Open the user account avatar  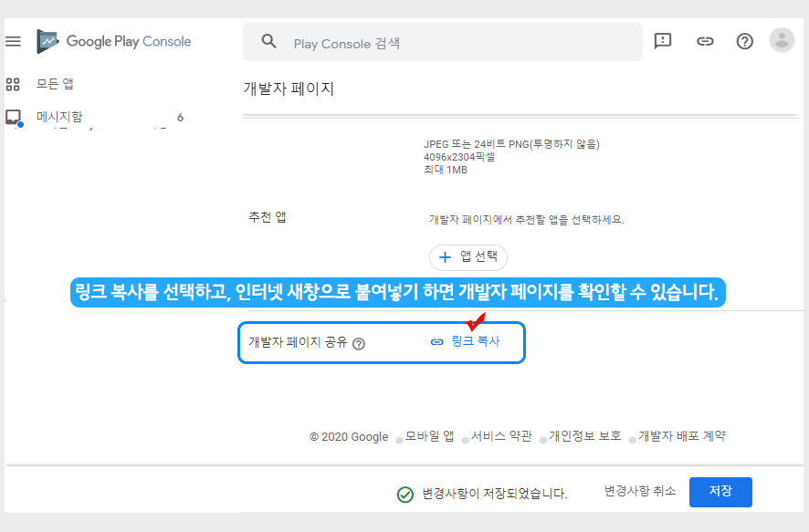pos(782,40)
